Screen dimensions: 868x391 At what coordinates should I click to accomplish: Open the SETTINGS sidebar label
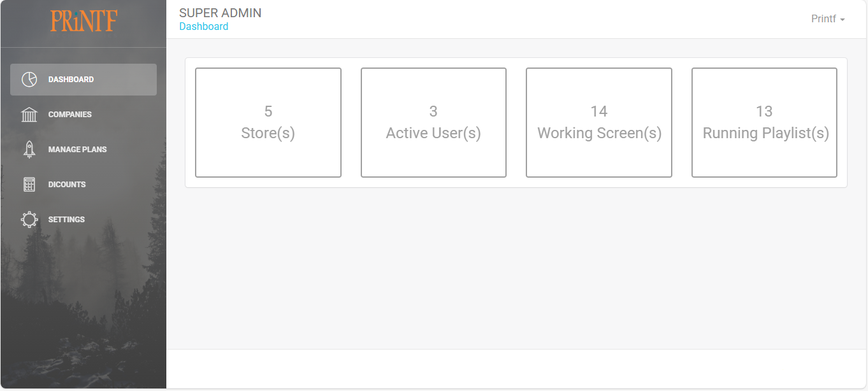coord(66,220)
